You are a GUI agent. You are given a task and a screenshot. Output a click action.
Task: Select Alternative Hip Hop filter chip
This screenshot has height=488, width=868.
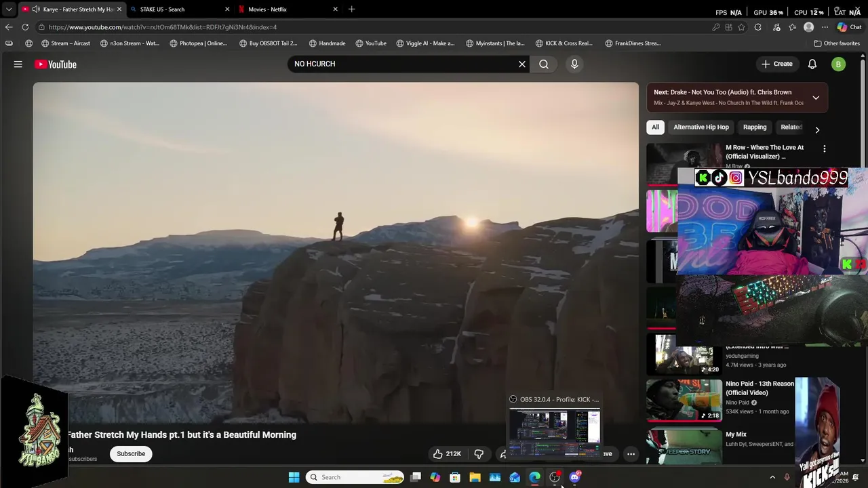pyautogui.click(x=701, y=127)
